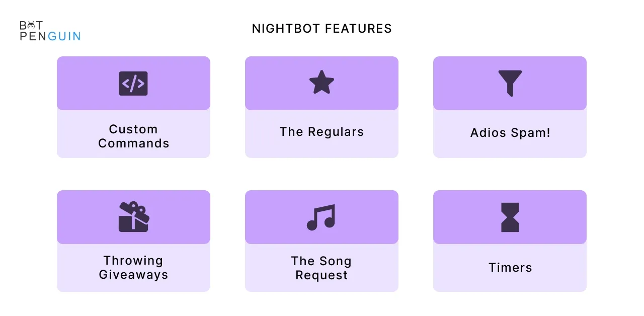Select the Throwing Giveaways label
644x316 pixels.
point(133,268)
